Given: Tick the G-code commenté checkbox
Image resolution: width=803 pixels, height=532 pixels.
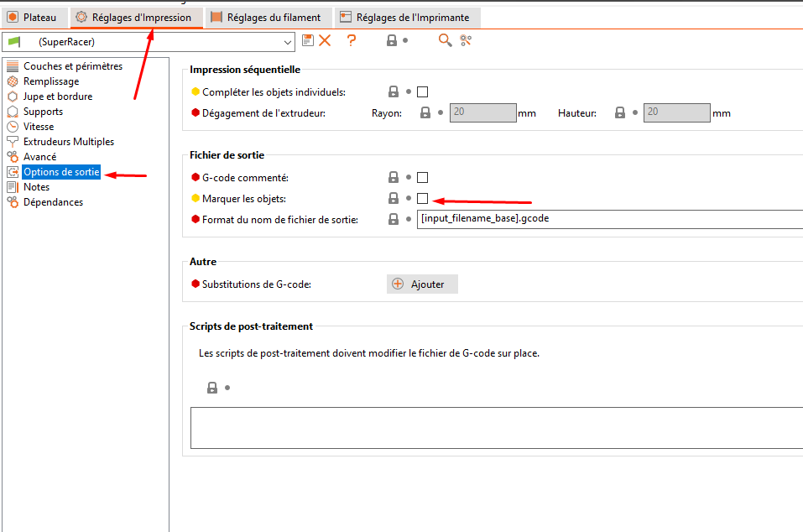Looking at the screenshot, I should pos(423,177).
